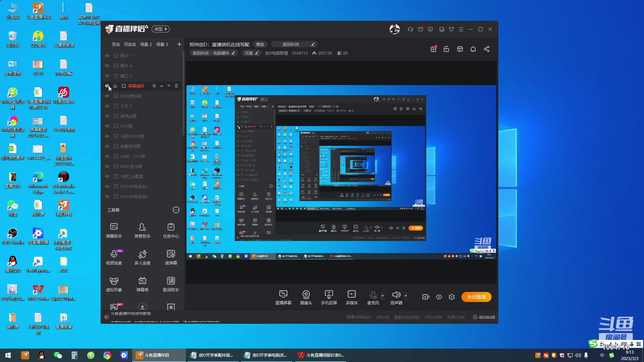
Task: Select the 华硕LOGO图 source row
Action: (143, 136)
